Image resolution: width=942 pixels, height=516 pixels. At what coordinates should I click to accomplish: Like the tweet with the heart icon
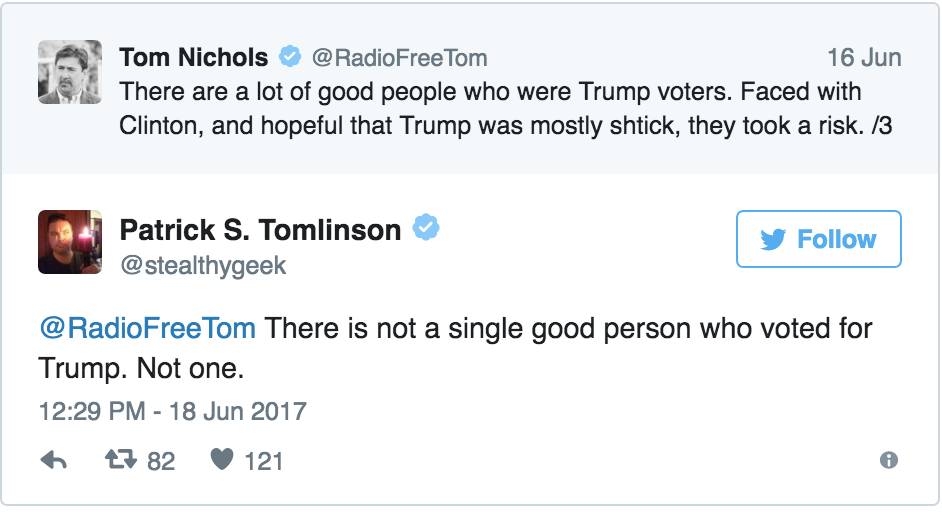[x=222, y=460]
